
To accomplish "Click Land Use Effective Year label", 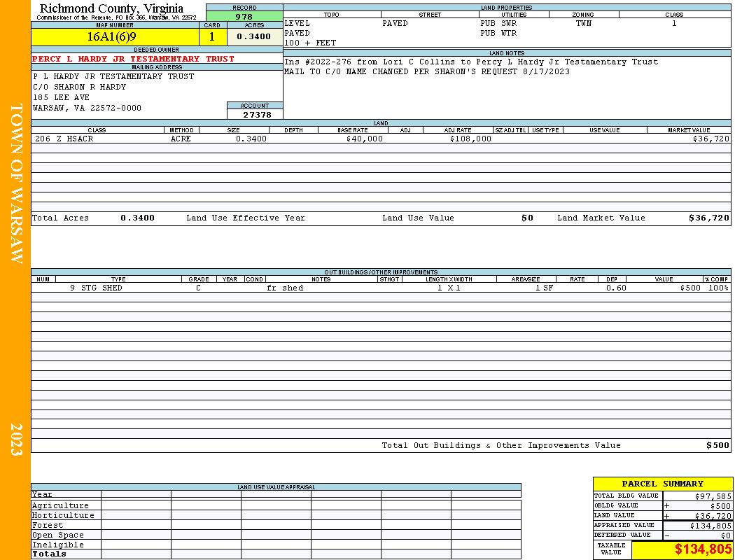I will point(246,218).
